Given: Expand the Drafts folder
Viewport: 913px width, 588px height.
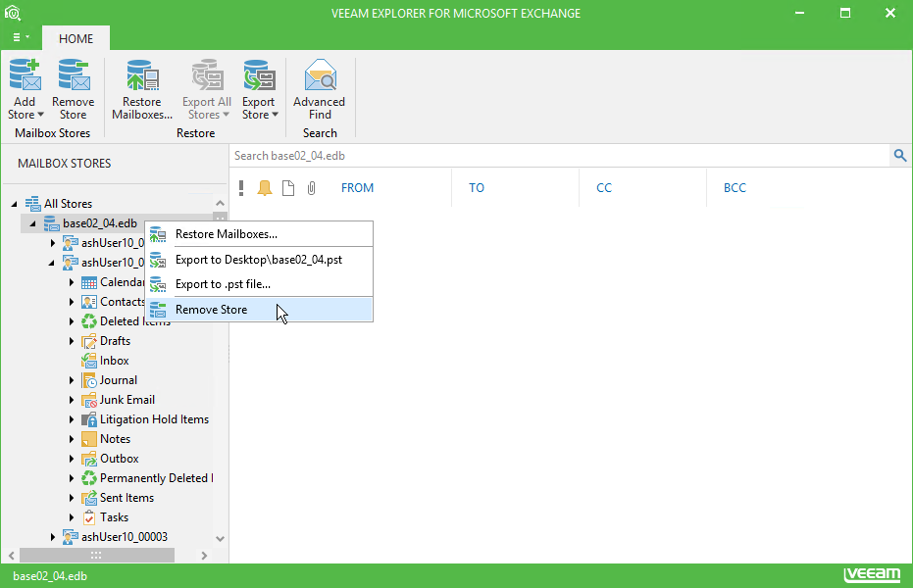Looking at the screenshot, I should (x=71, y=341).
